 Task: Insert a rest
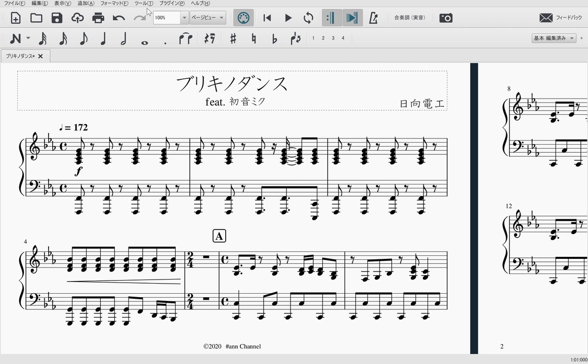[x=209, y=38]
